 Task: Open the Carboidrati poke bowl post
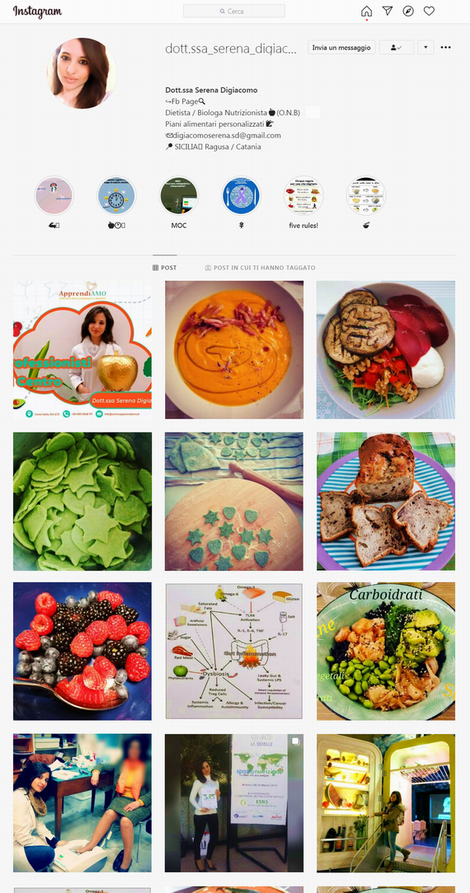coord(386,651)
